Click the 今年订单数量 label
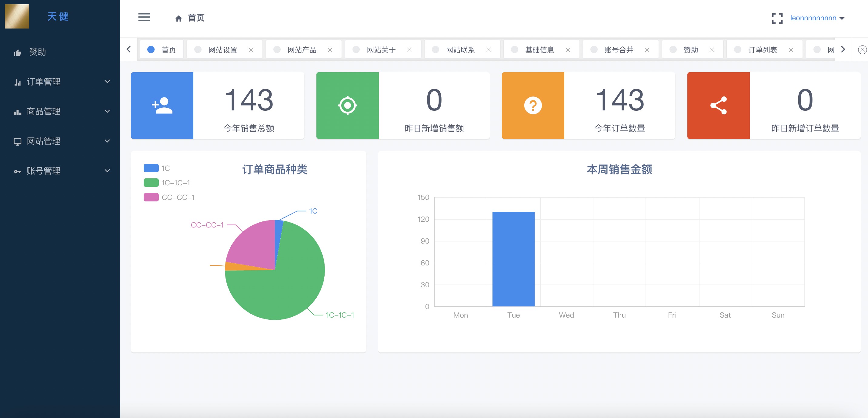868x418 pixels. 619,128
